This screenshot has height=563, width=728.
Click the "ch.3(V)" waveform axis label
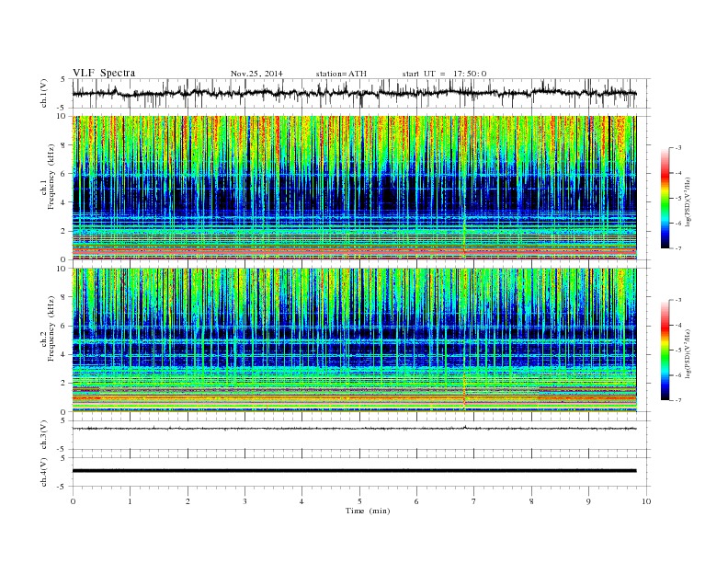[44, 435]
